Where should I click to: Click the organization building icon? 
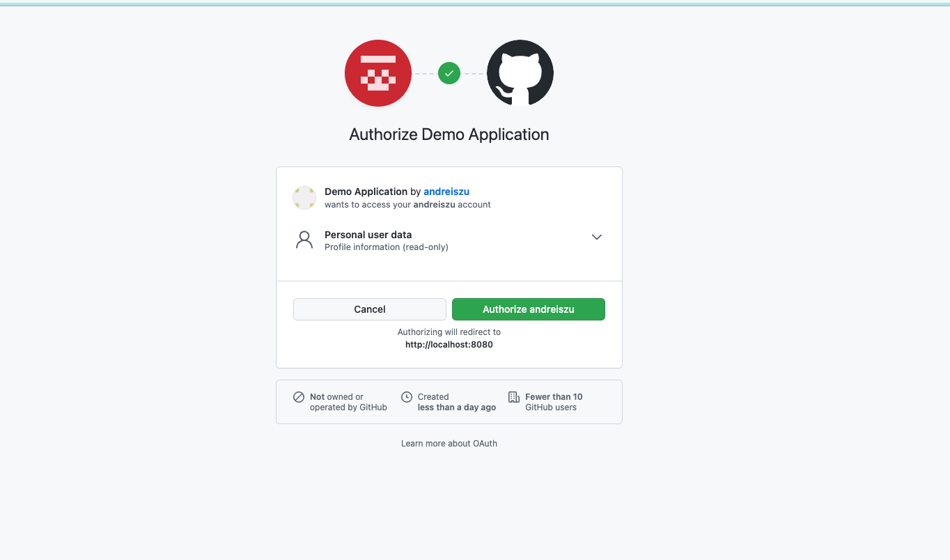pyautogui.click(x=514, y=397)
